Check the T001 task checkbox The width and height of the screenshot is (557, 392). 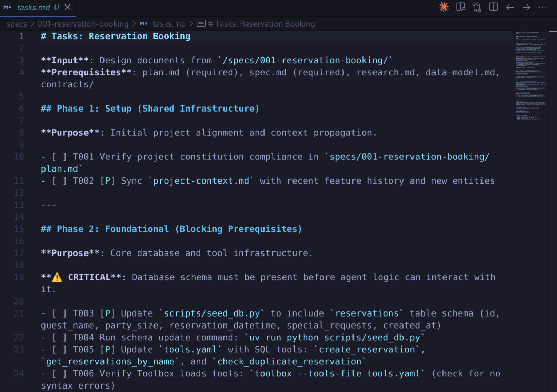(x=59, y=157)
